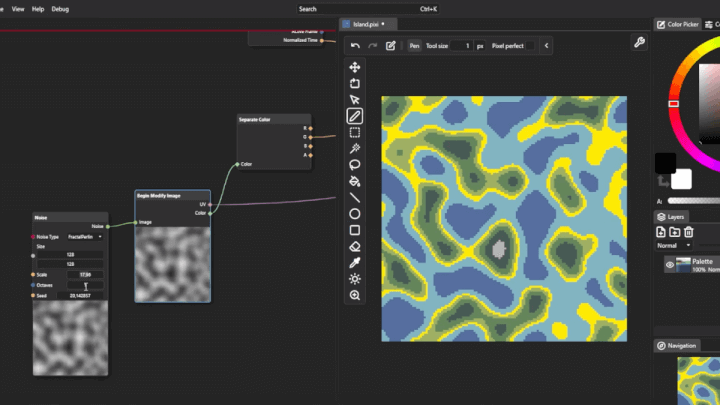Hide the Palette layer with eye icon
The width and height of the screenshot is (720, 405).
point(669,265)
